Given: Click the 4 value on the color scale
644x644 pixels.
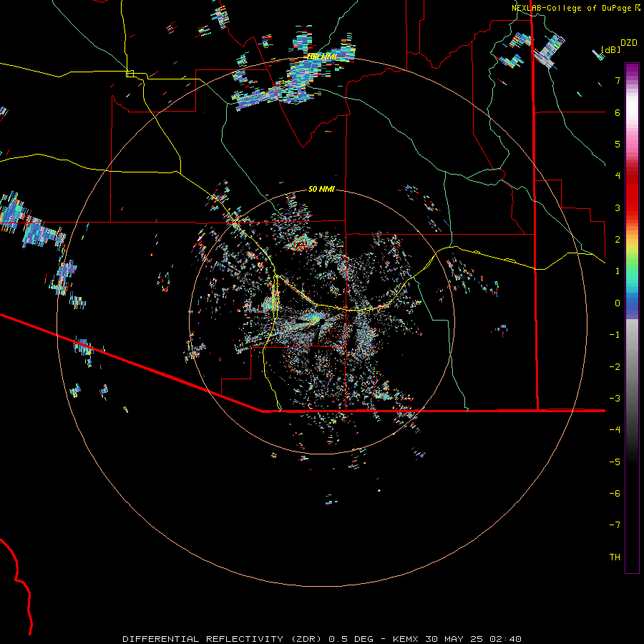Looking at the screenshot, I should point(618,176).
